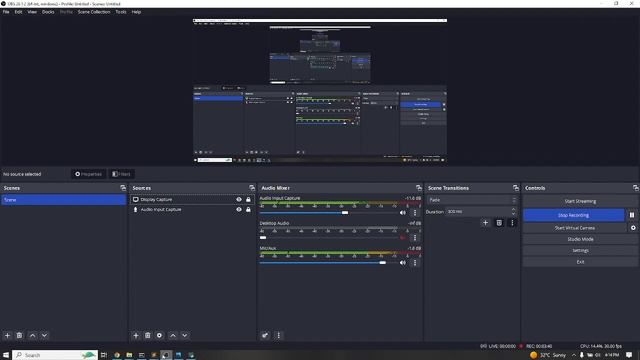
Task: Click Stop Recording button
Action: 573,215
